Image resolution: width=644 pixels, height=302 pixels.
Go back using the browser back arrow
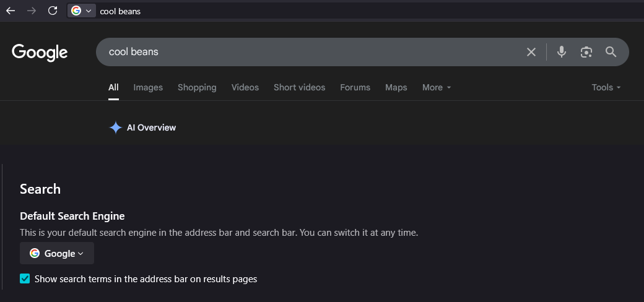coord(11,11)
